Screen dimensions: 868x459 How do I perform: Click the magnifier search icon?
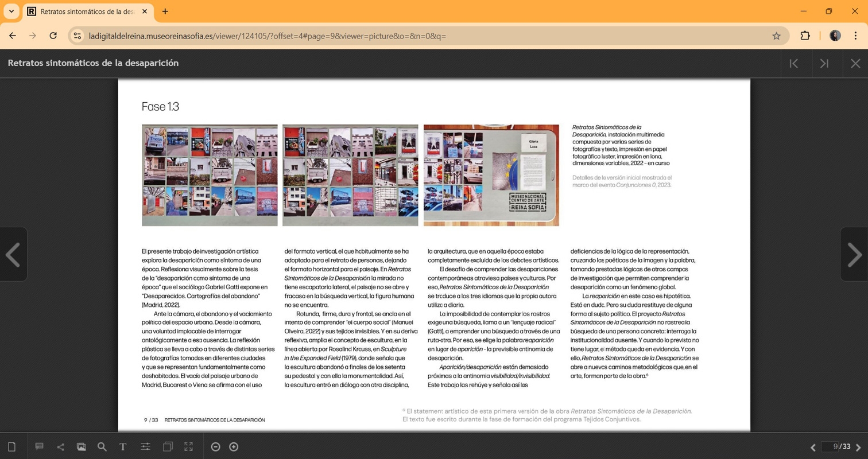tap(102, 446)
